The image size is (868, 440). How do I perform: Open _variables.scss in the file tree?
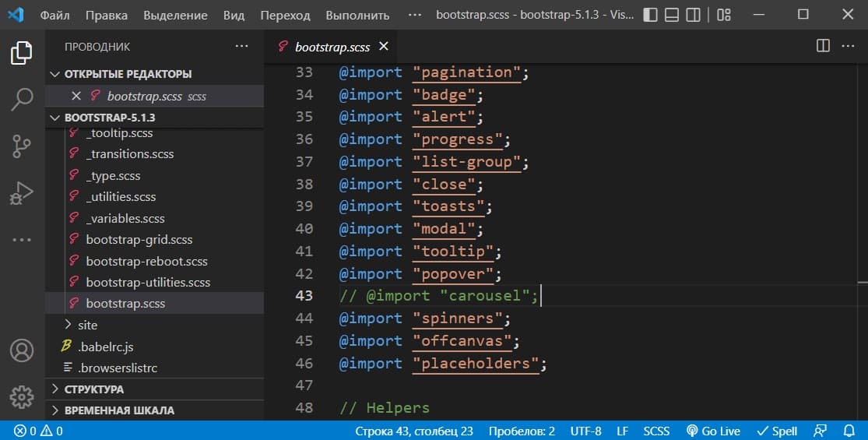coord(125,218)
